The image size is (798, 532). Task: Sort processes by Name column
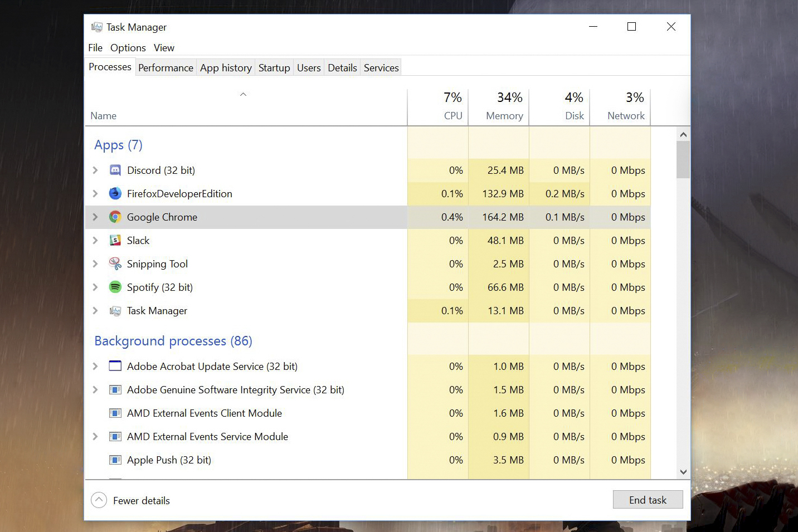coord(246,107)
